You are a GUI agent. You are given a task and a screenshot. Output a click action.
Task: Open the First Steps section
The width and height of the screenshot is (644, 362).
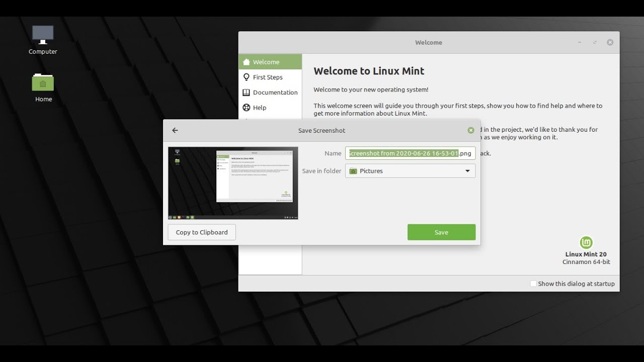coord(270,77)
